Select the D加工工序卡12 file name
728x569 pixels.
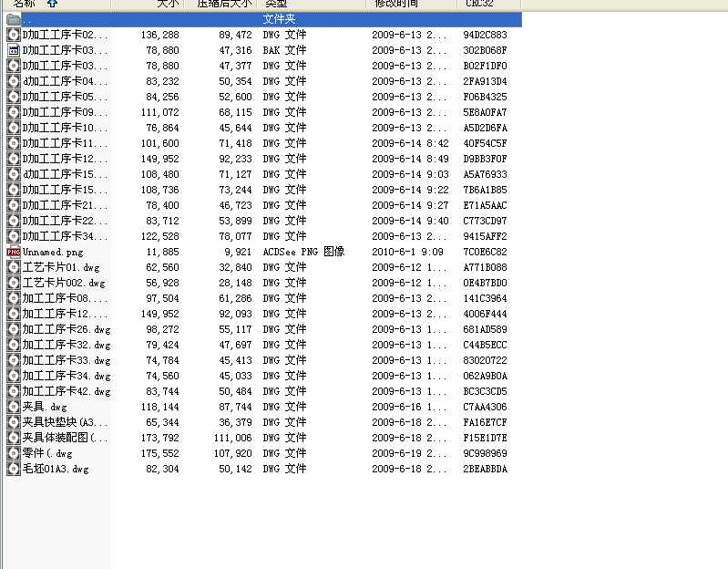click(65, 159)
